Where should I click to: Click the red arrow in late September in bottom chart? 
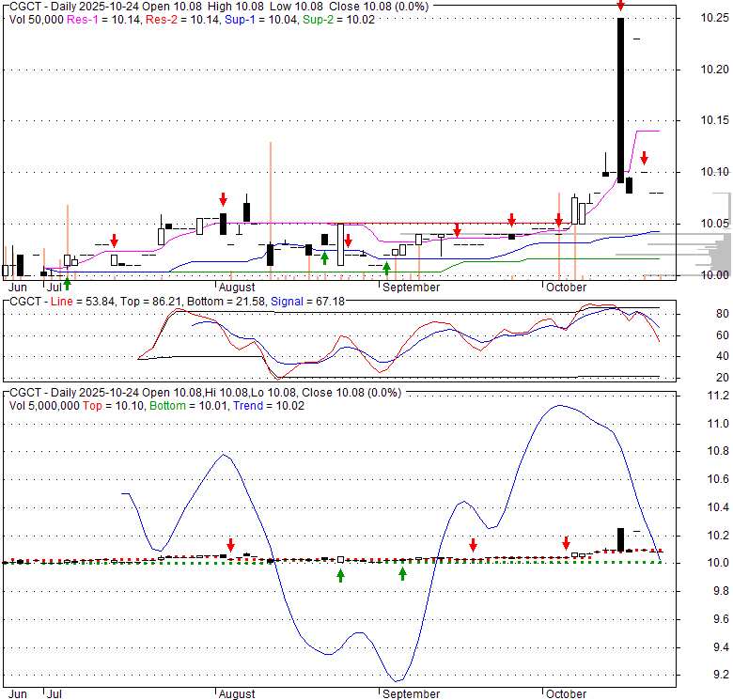point(474,545)
